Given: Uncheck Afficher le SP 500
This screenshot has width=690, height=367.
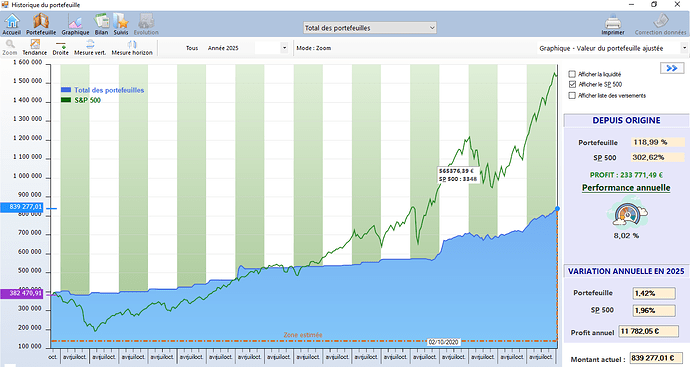Looking at the screenshot, I should click(x=572, y=84).
